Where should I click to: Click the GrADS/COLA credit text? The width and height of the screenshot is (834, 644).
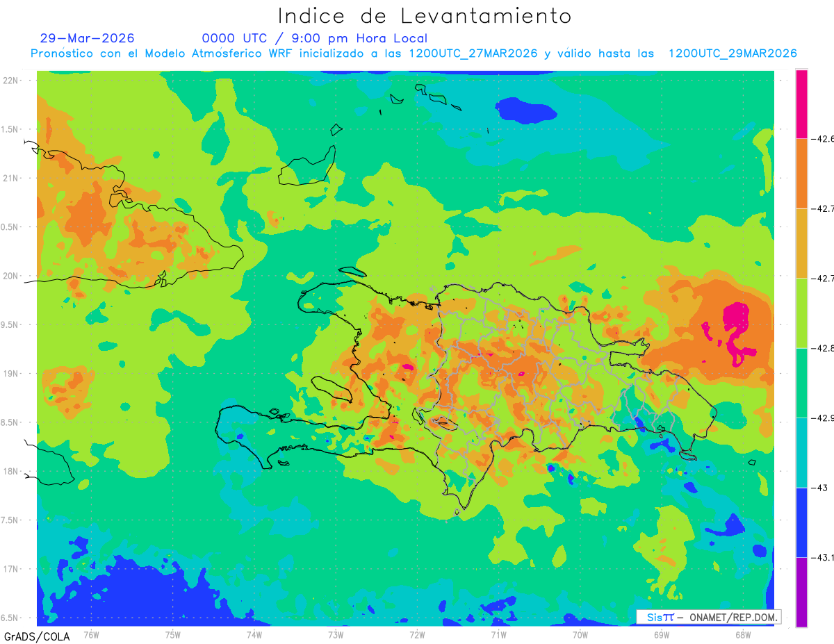31,636
